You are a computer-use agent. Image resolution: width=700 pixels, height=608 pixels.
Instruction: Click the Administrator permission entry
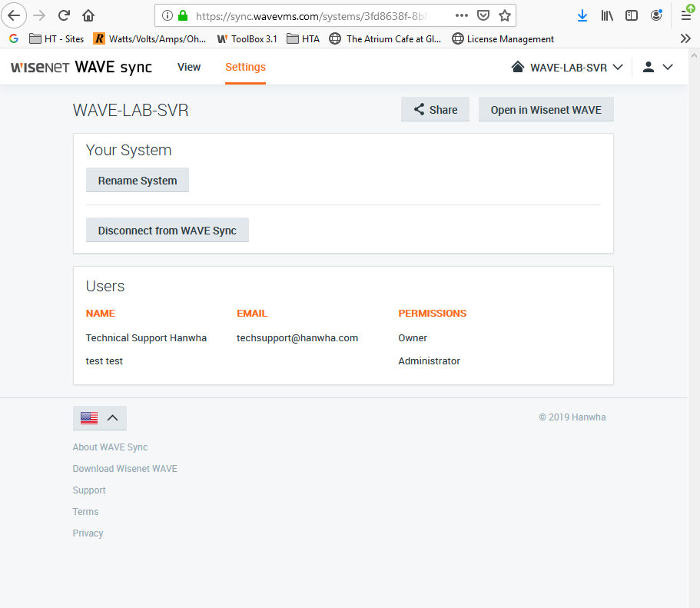coord(429,361)
